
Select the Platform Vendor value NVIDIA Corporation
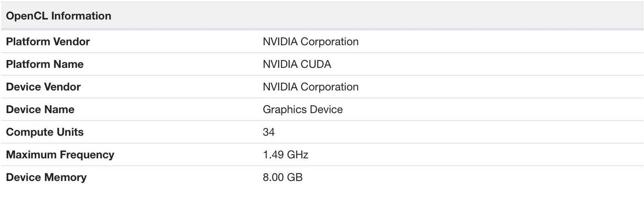310,42
